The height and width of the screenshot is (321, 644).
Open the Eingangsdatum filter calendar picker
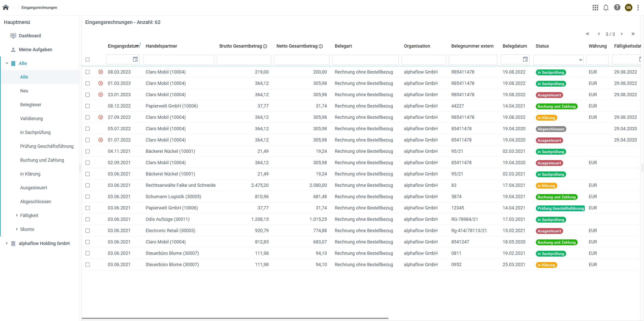[x=135, y=59]
